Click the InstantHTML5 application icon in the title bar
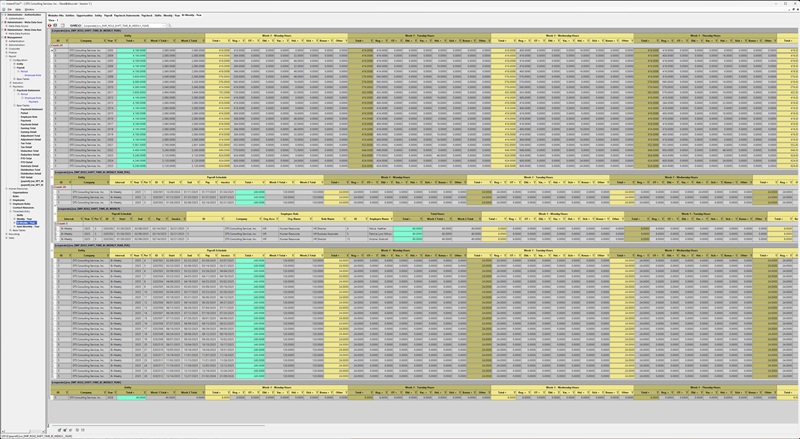 pos(3,3)
